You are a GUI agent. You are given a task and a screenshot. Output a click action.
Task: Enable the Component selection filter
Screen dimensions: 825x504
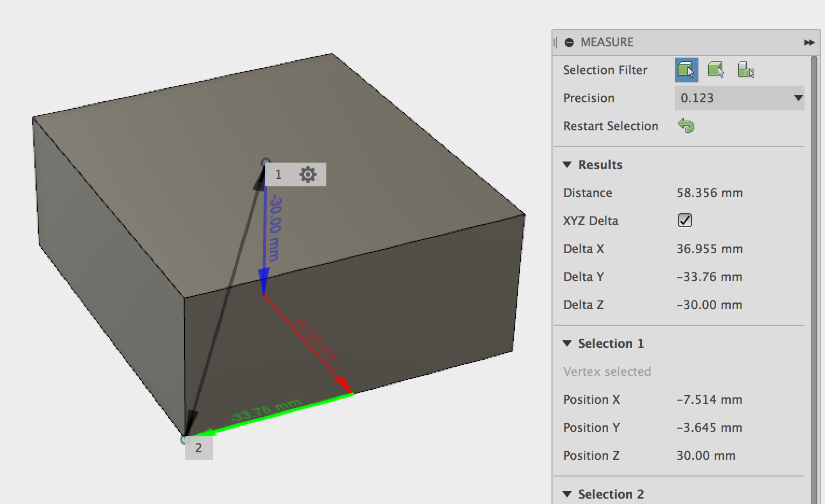[x=746, y=69]
